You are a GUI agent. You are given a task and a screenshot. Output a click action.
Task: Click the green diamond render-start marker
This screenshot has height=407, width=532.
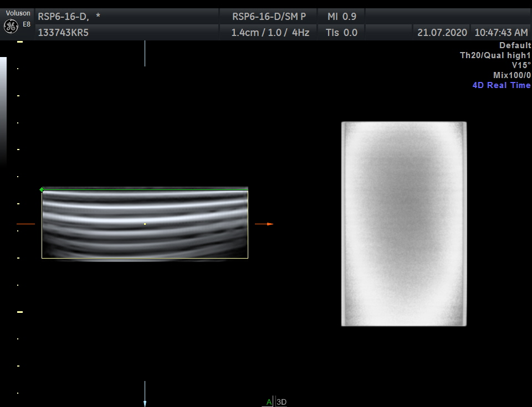pos(42,190)
